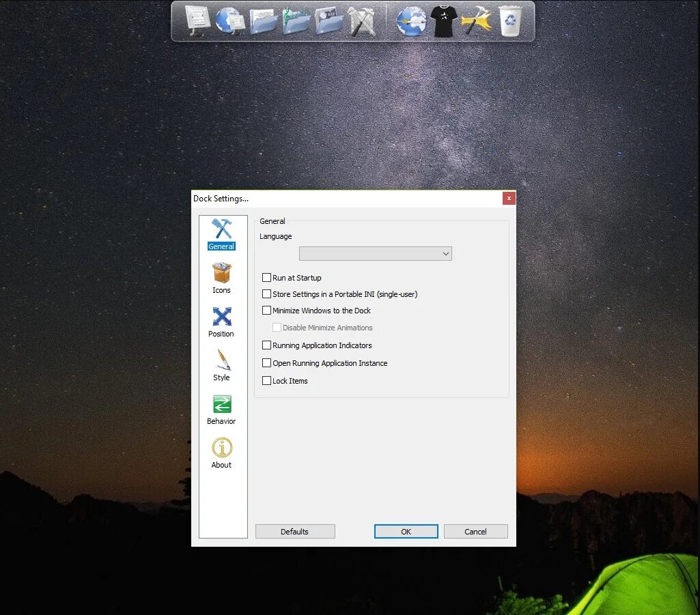Open the Pictures folder dock icon

coord(329,21)
